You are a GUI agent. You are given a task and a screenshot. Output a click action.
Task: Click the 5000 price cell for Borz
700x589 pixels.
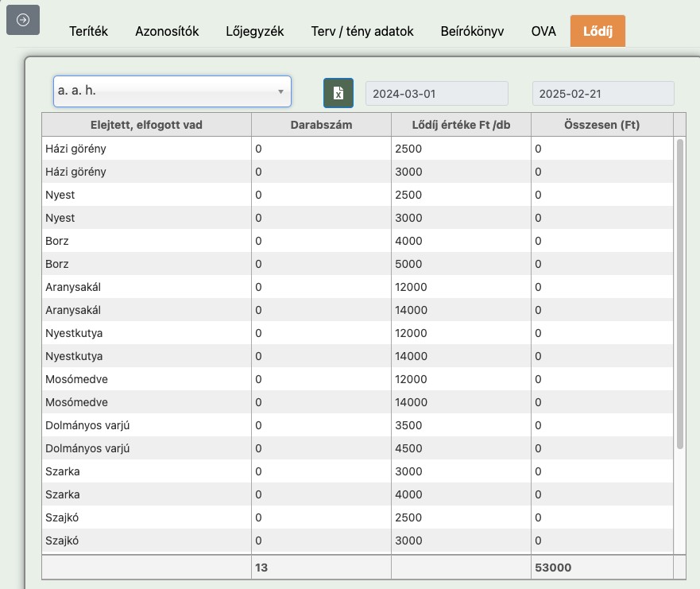coord(461,264)
